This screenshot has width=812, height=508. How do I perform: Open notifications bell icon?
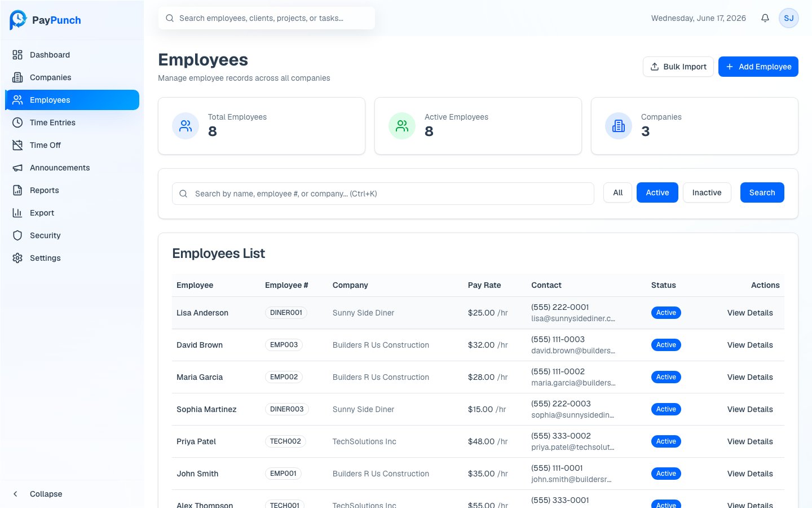pyautogui.click(x=765, y=18)
